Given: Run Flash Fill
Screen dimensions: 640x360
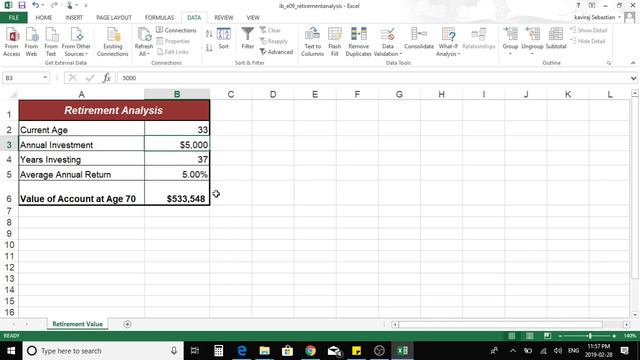Looking at the screenshot, I should [x=334, y=42].
